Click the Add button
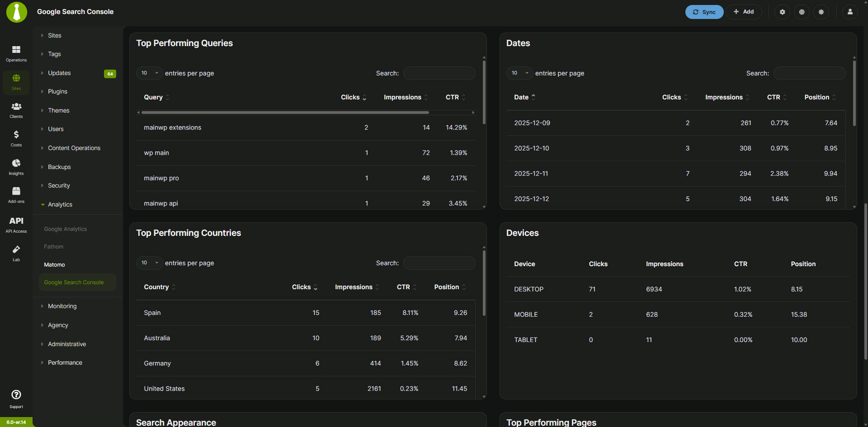The height and width of the screenshot is (427, 868). (x=744, y=12)
